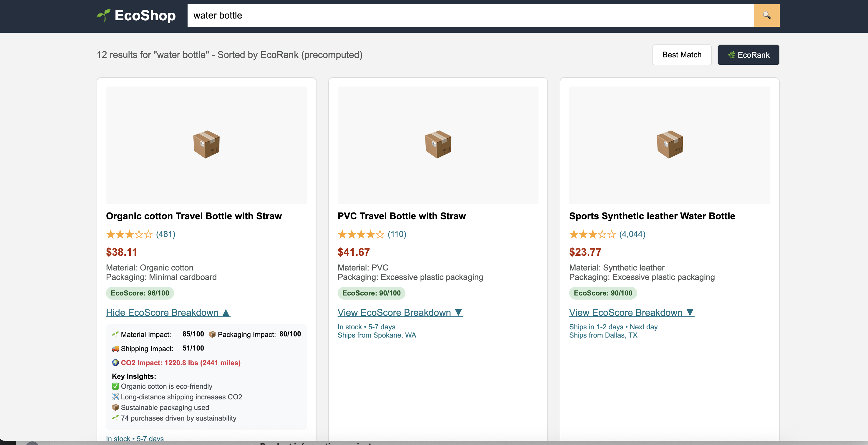Click the EcoScore 96/100 badge
This screenshot has width=868, height=445.
tap(140, 293)
